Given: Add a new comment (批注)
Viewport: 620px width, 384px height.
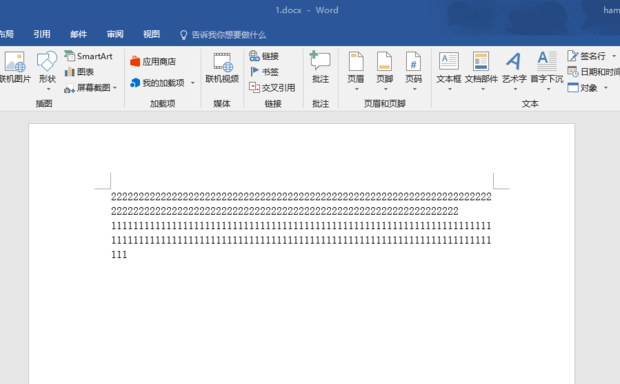Looking at the screenshot, I should click(320, 67).
